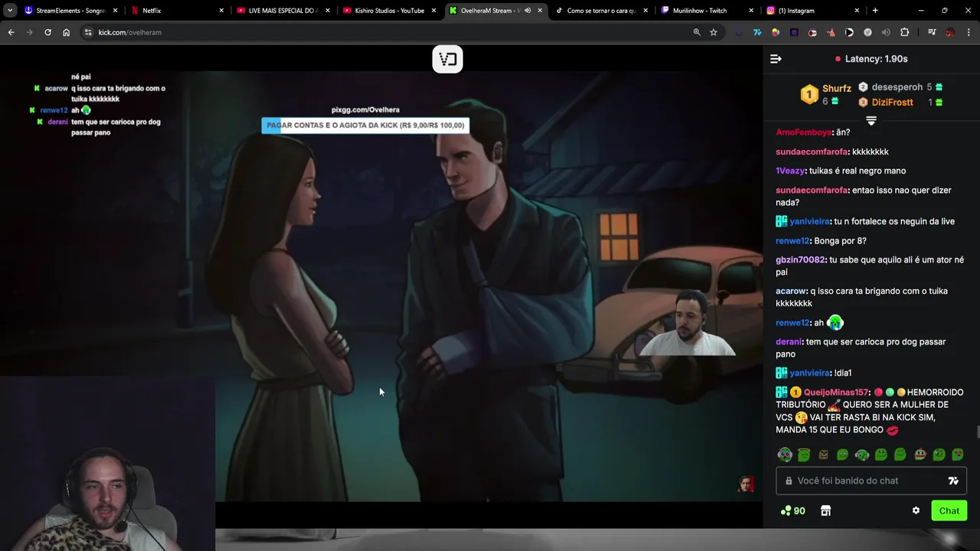Click the banned chat message input field
The width and height of the screenshot is (980, 551).
[x=871, y=481]
